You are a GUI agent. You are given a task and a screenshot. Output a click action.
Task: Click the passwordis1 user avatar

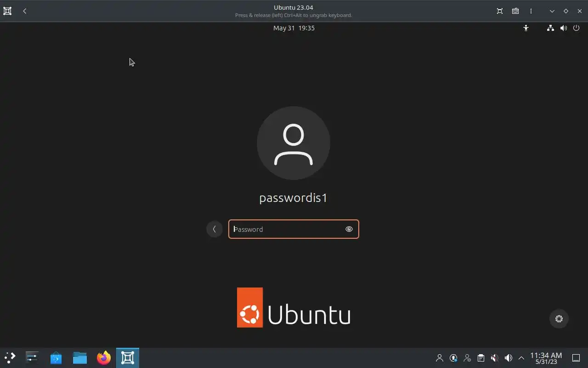294,143
